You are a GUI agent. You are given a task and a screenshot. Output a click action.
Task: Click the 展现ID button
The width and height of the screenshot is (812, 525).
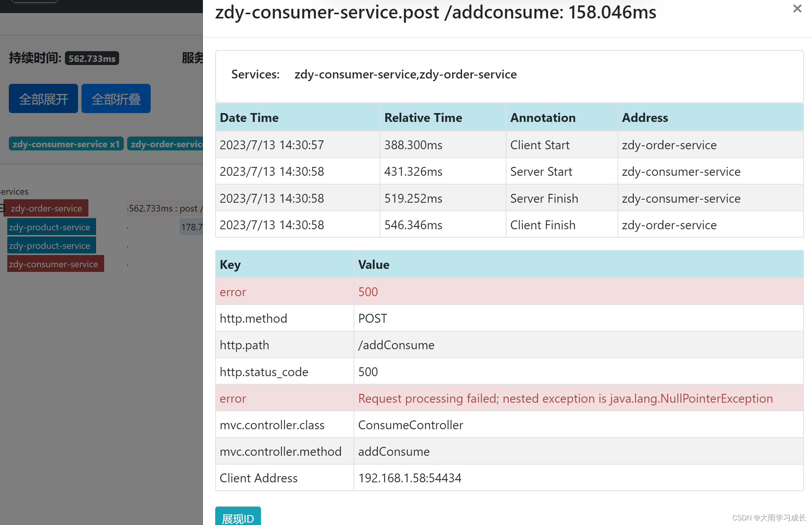238,517
